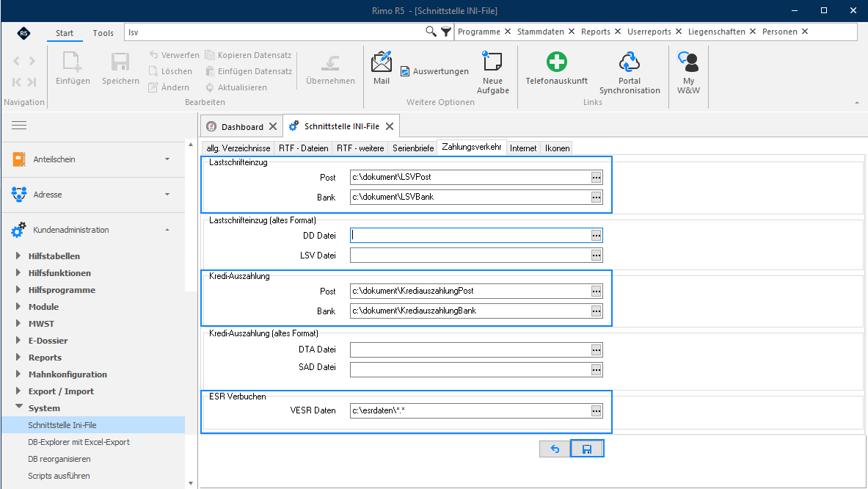Viewport: 868px width, 489px height.
Task: Click the R5 application logo
Action: point(23,33)
